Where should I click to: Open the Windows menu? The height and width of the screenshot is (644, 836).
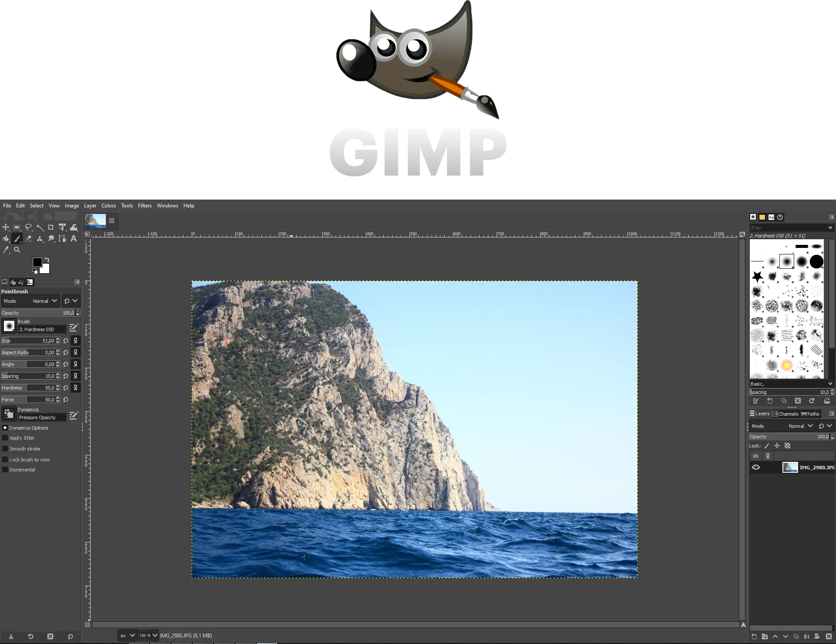point(167,206)
